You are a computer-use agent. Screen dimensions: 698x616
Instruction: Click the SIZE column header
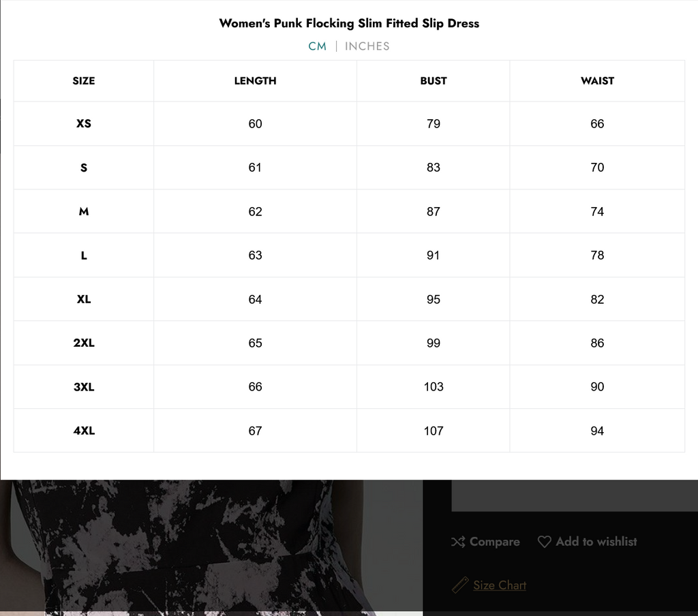[84, 81]
